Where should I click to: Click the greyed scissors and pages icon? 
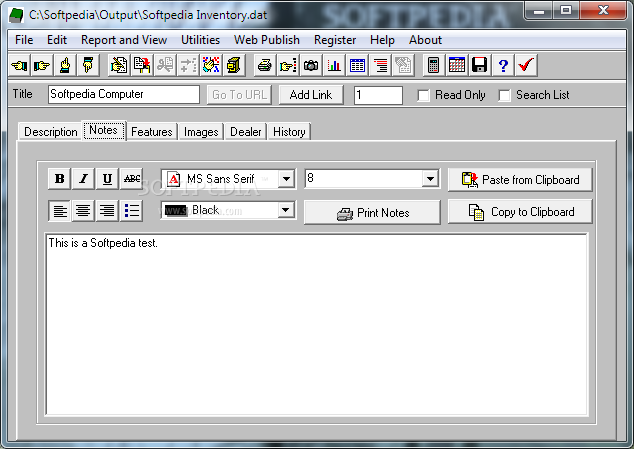click(165, 65)
